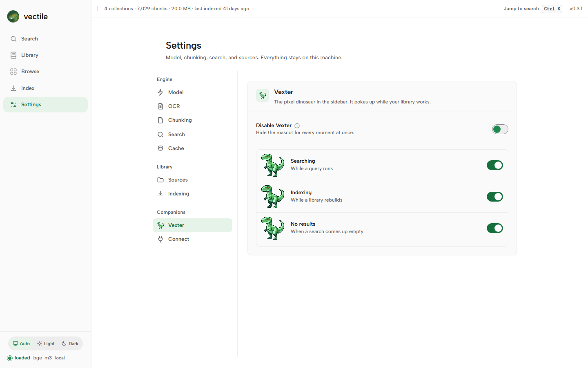
Task: Turn off the No results mascot toggle
Action: tap(495, 228)
